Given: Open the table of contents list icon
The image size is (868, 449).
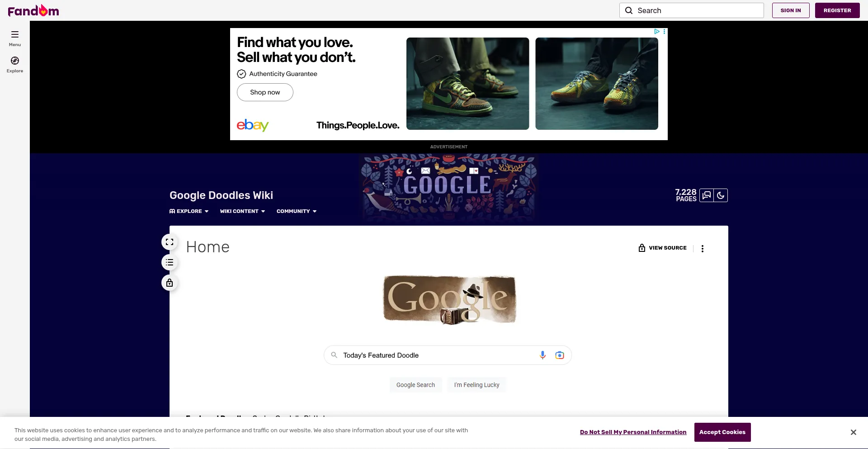Looking at the screenshot, I should 170,262.
